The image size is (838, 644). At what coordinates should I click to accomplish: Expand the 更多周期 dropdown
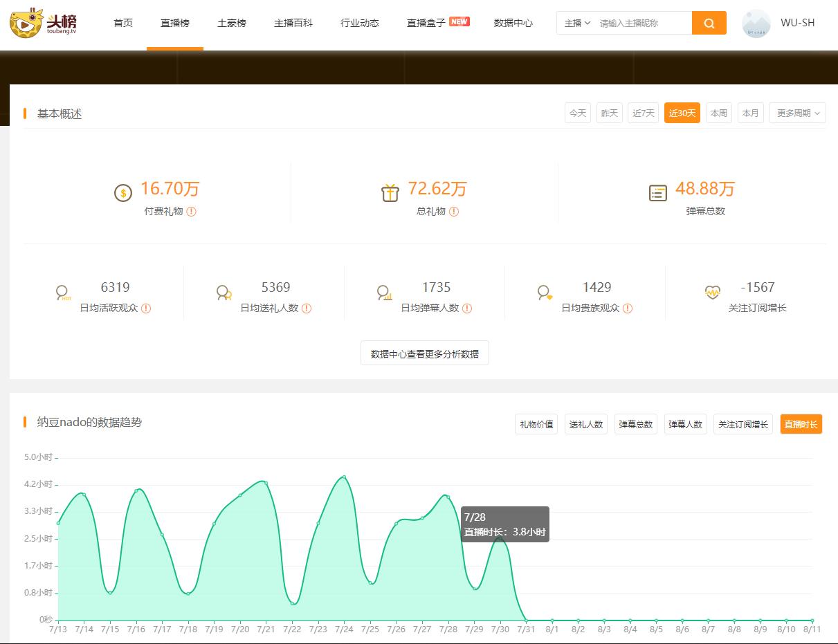point(796,113)
